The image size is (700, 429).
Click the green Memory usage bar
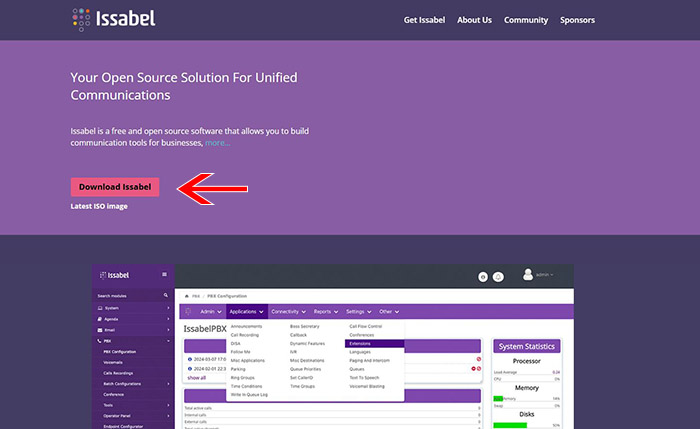498,398
